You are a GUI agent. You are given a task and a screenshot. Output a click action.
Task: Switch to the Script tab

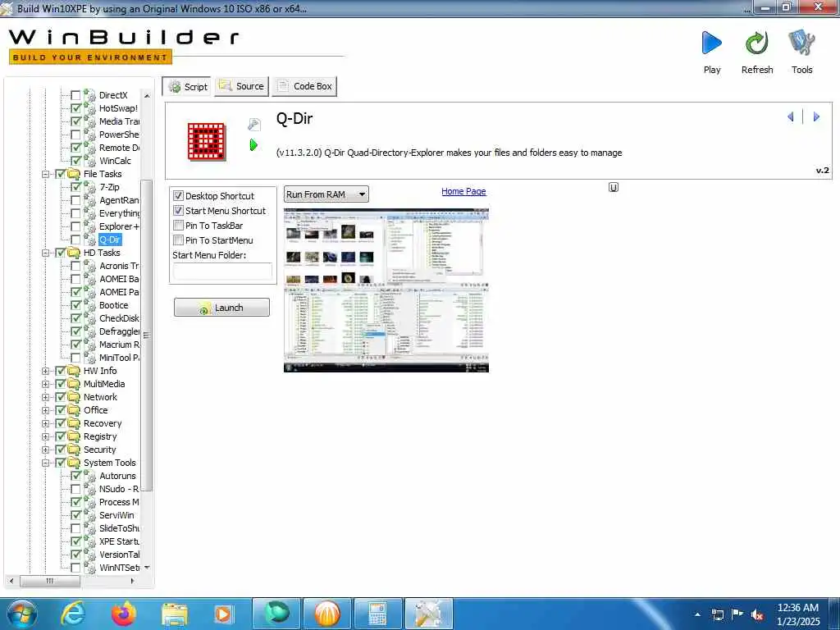pyautogui.click(x=187, y=86)
